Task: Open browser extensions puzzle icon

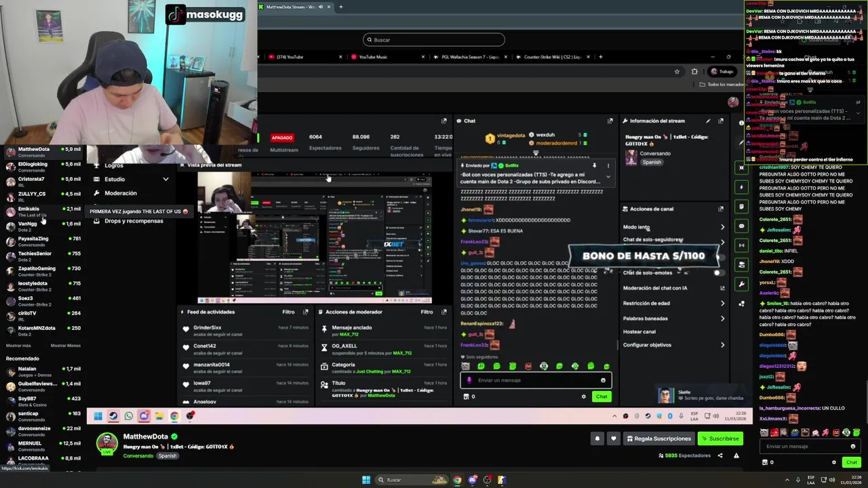Action: (694, 71)
